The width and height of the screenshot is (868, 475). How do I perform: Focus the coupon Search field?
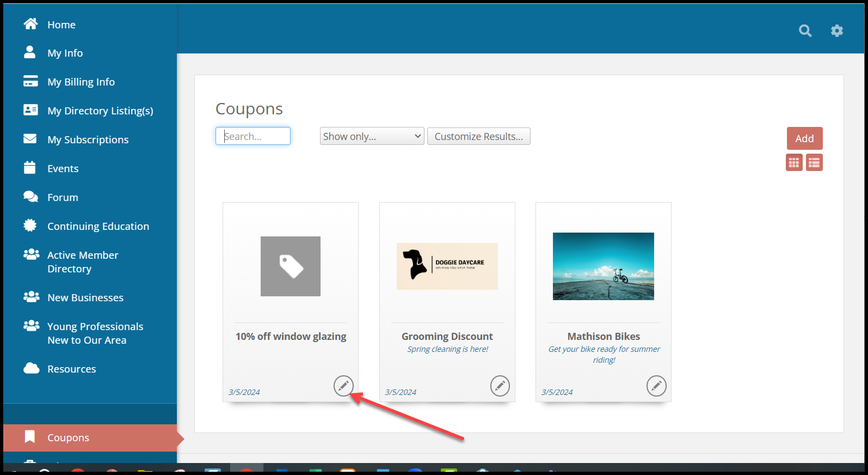pos(253,136)
